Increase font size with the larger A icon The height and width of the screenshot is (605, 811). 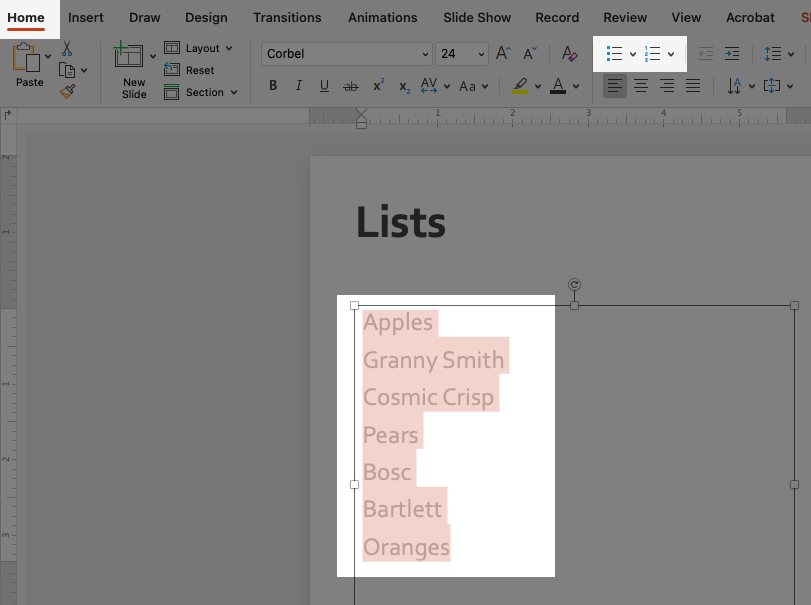click(x=503, y=54)
